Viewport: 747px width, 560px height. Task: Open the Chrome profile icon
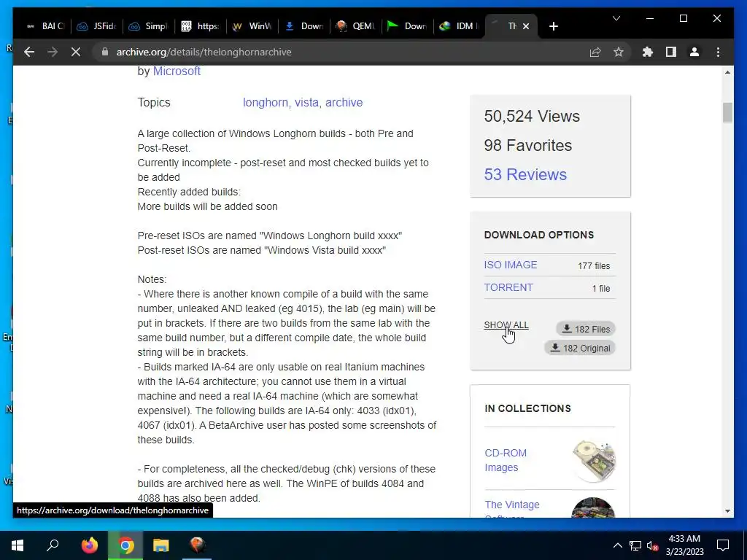pyautogui.click(x=694, y=52)
